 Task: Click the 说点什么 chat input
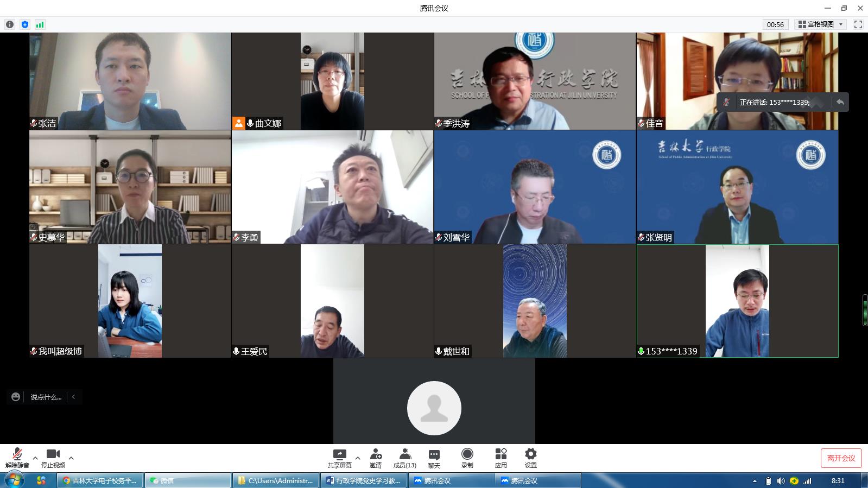pyautogui.click(x=46, y=397)
